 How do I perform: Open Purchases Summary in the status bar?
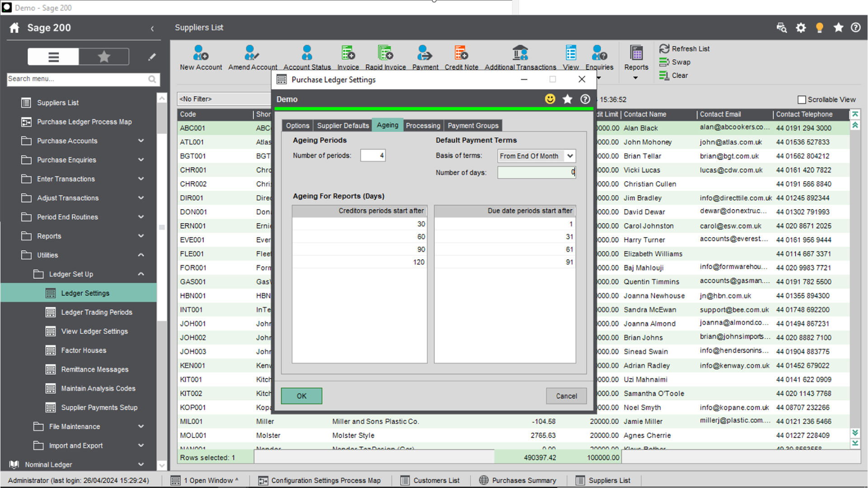pyautogui.click(x=517, y=480)
